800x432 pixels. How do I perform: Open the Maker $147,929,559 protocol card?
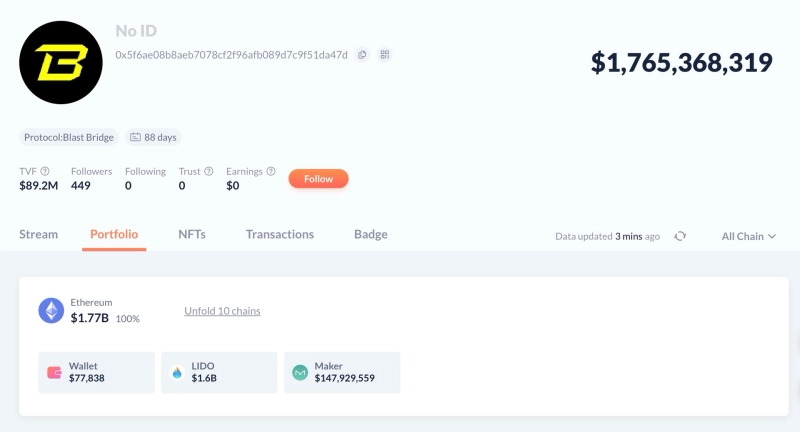(342, 372)
